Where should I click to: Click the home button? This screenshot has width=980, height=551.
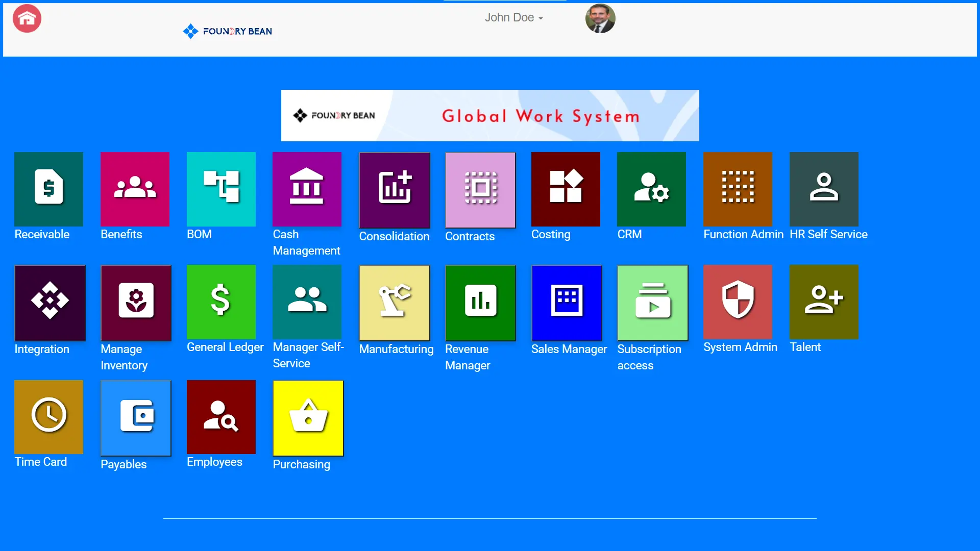tap(27, 18)
